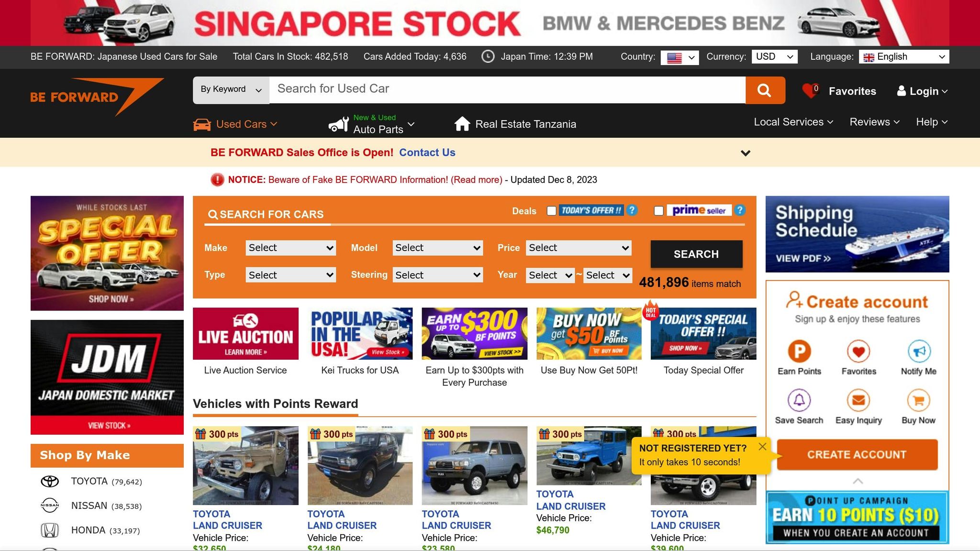Click the Favorites heart feature icon

point(858,352)
